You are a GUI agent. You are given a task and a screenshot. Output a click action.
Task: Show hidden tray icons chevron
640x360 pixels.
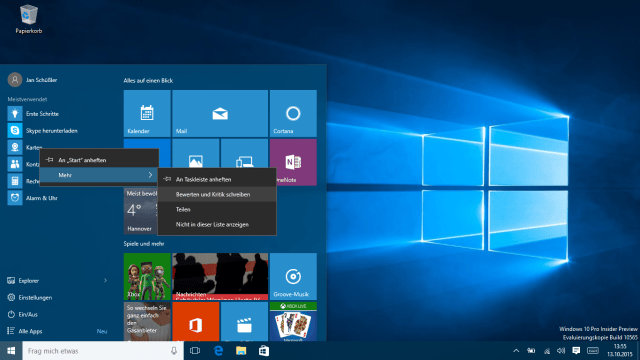[x=516, y=351]
